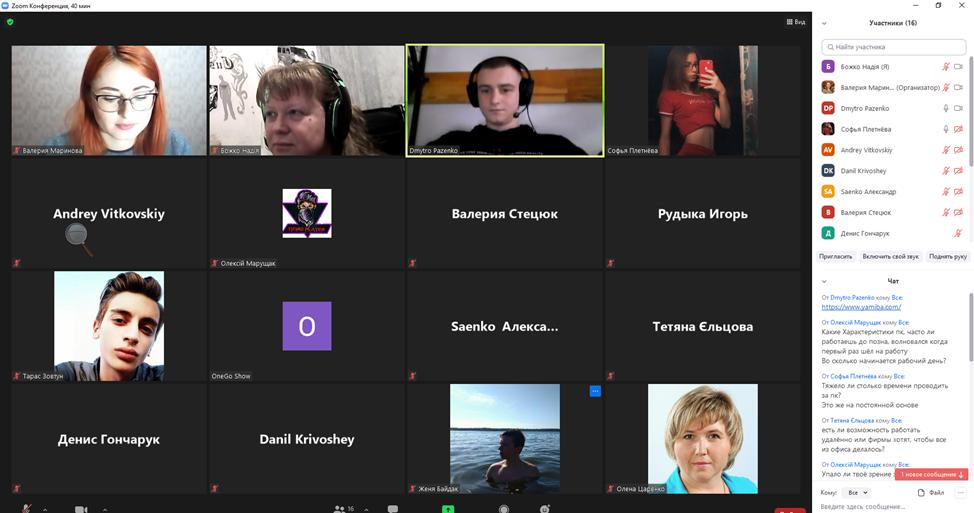Viewport: 974px width, 513px height.
Task: Click the Пригласить button
Action: [836, 256]
